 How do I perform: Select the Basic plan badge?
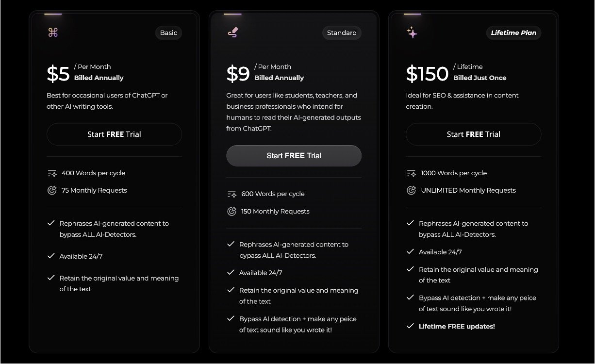coord(168,33)
